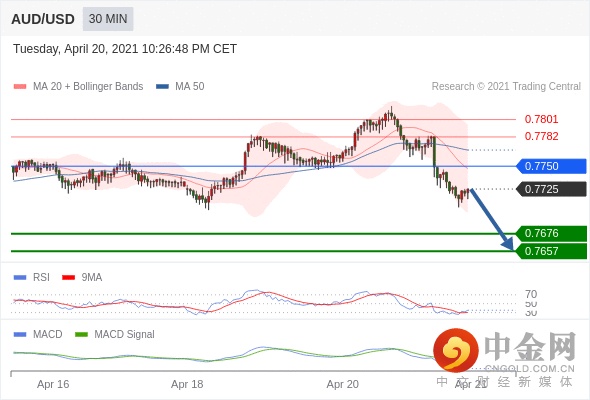Click the green 0.7676 support tag
The image size is (590, 400).
[551, 233]
